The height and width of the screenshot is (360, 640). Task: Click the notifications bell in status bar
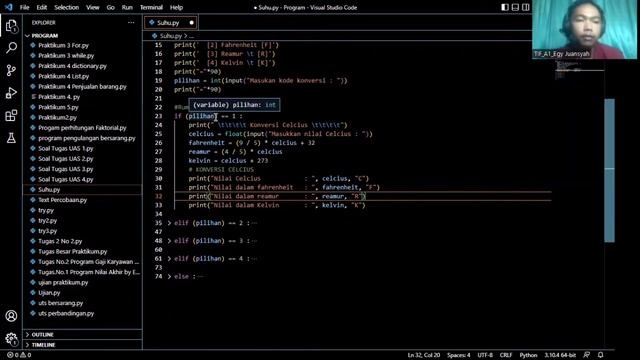coord(600,355)
